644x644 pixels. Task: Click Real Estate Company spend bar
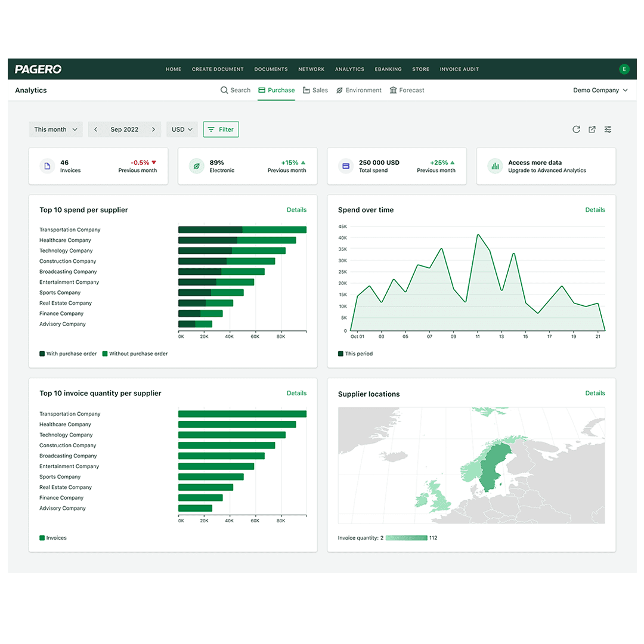[x=206, y=303]
